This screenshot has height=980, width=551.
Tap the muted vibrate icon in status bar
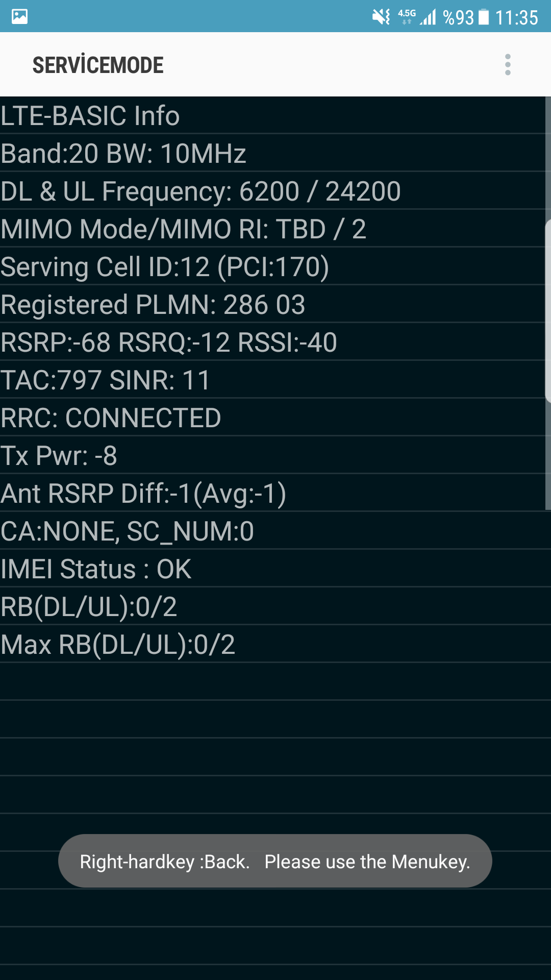tap(381, 17)
